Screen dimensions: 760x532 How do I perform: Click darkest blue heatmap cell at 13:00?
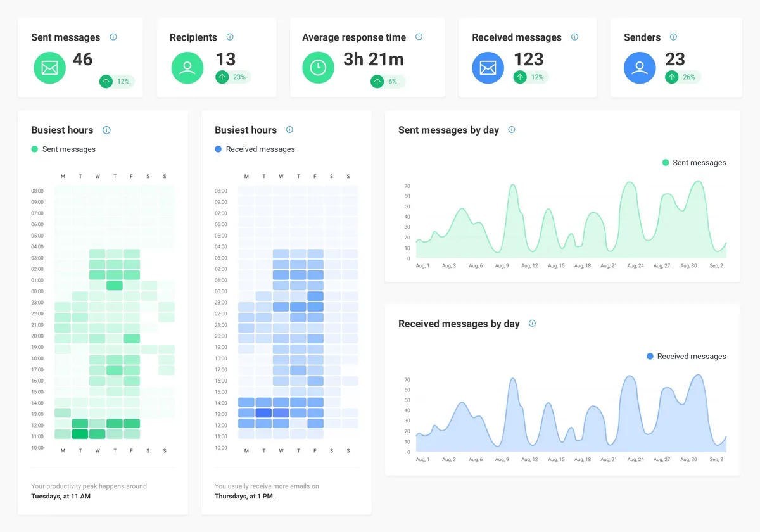[263, 412]
